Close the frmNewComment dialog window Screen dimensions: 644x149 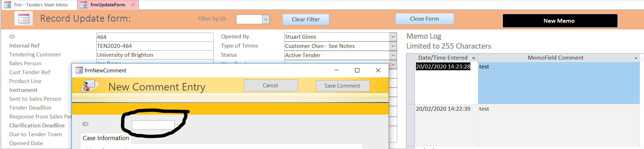click(x=378, y=70)
